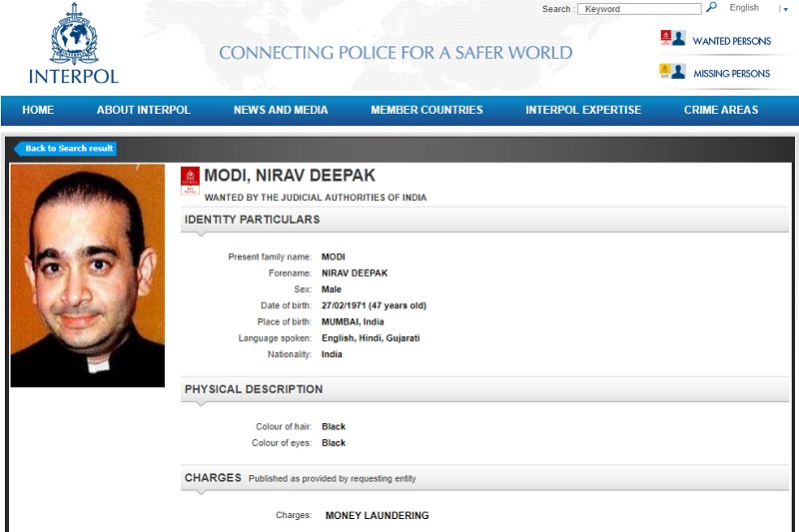Collapse the CHARGES section header
799x532 pixels.
click(x=484, y=478)
